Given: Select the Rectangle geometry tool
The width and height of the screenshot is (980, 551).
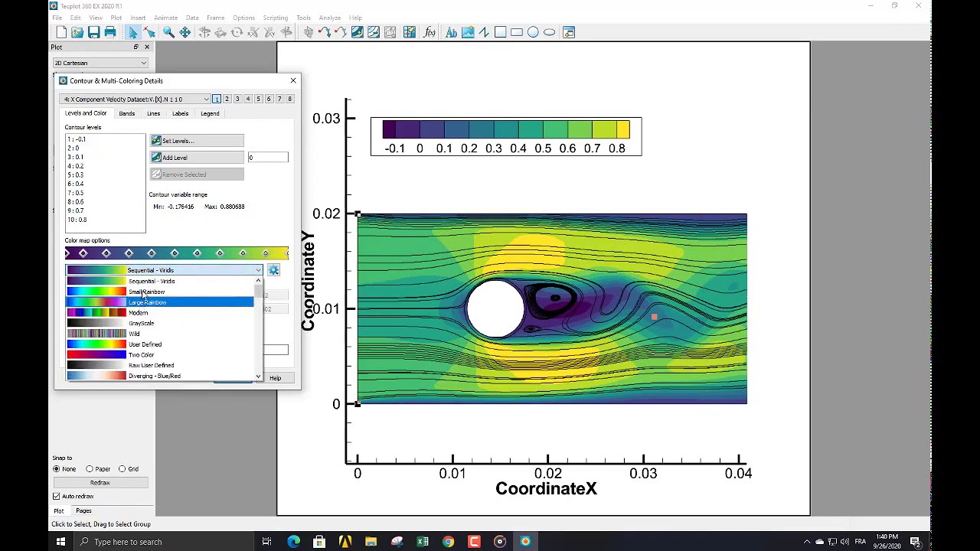Looking at the screenshot, I should 517,32.
